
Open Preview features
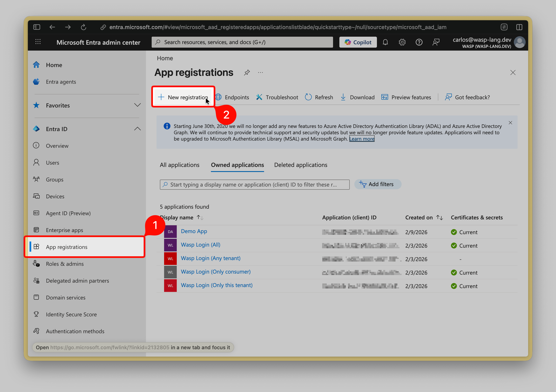(x=406, y=97)
